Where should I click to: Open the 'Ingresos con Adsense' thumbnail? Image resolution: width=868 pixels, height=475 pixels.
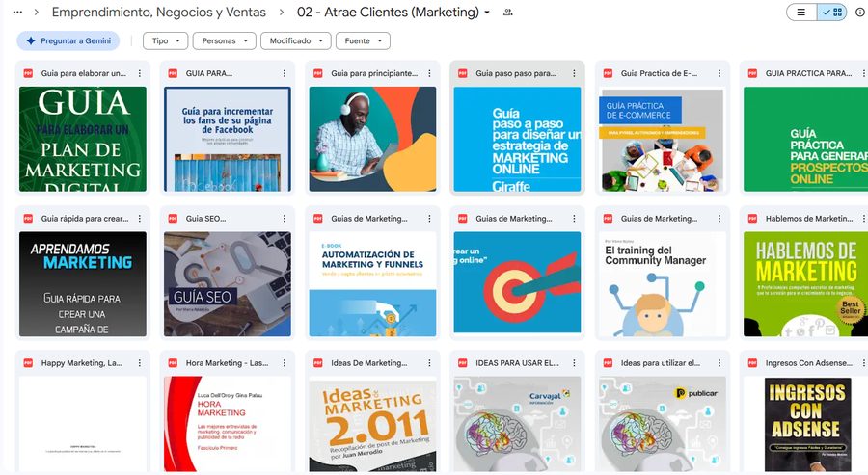tap(805, 424)
